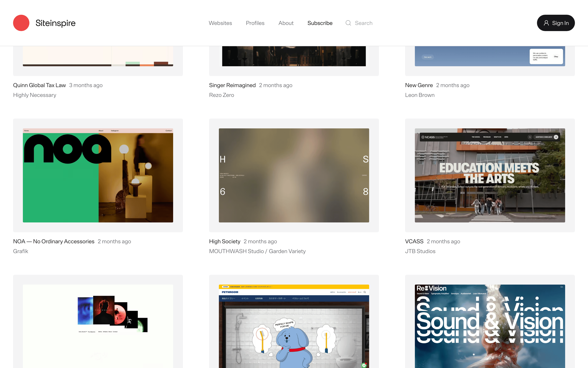Open the Profiles menu item

[x=255, y=23]
